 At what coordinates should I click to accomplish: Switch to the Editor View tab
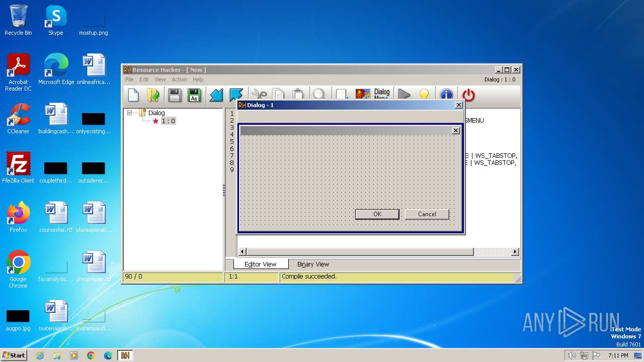pyautogui.click(x=260, y=264)
